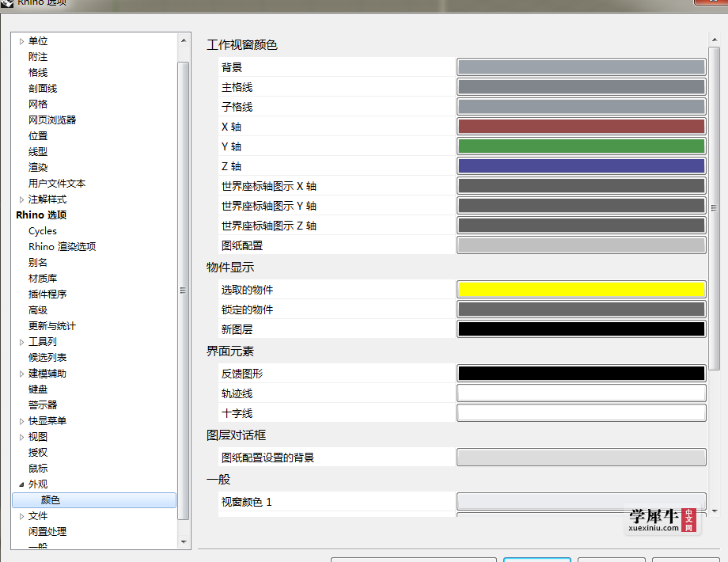Edit 世界座标轴图示 Z 轴 color swatch
This screenshot has height=562, width=728.
pyautogui.click(x=582, y=226)
